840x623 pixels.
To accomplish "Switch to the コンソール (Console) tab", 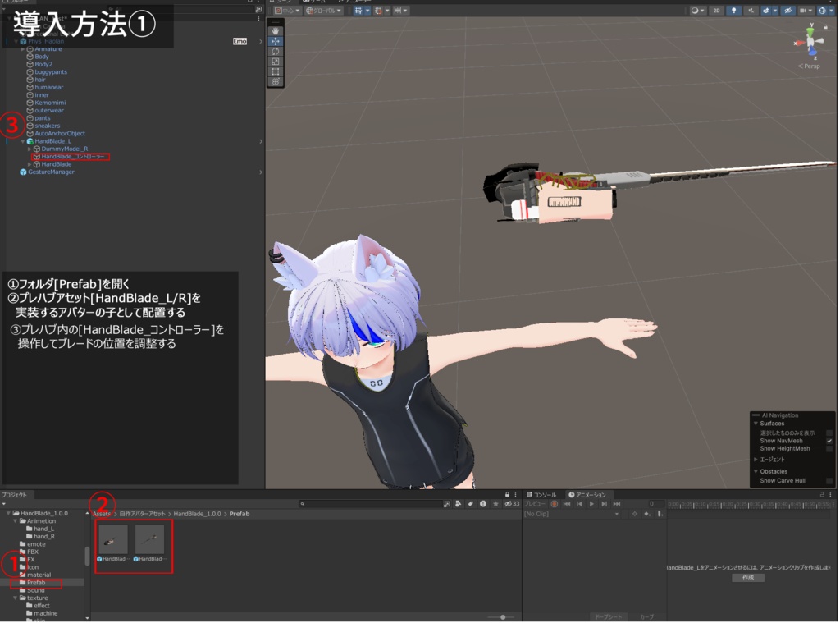I will pos(544,494).
